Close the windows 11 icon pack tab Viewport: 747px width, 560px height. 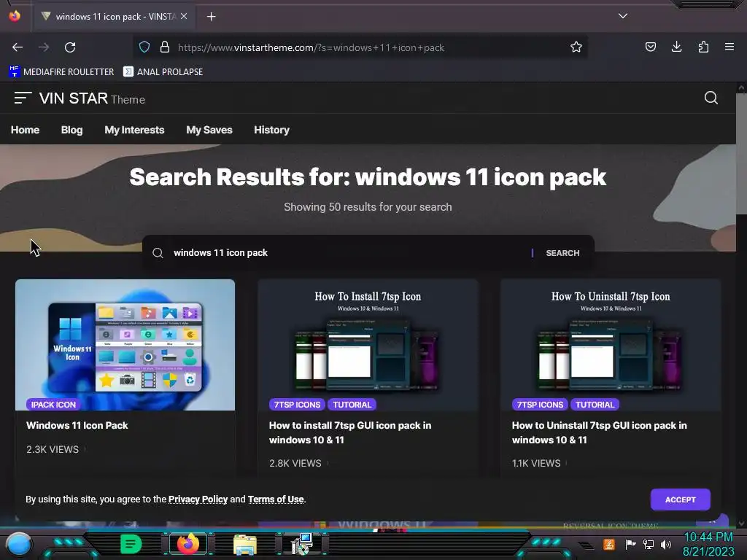pyautogui.click(x=184, y=16)
